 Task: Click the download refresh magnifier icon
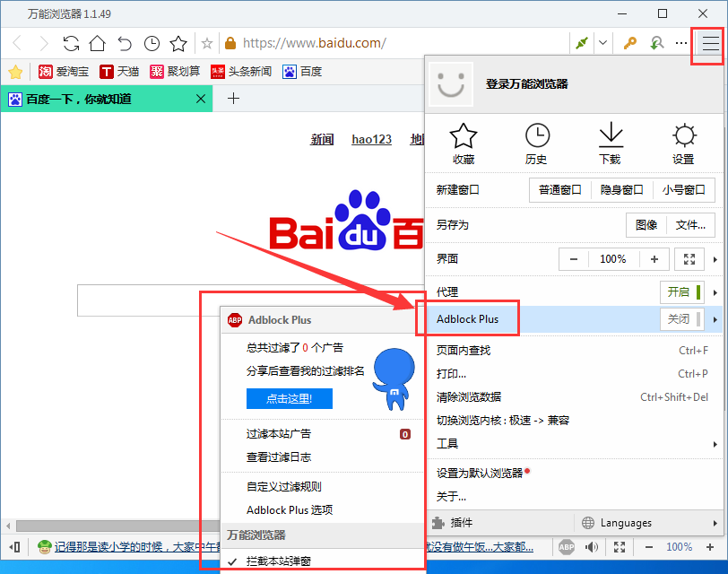tap(655, 42)
